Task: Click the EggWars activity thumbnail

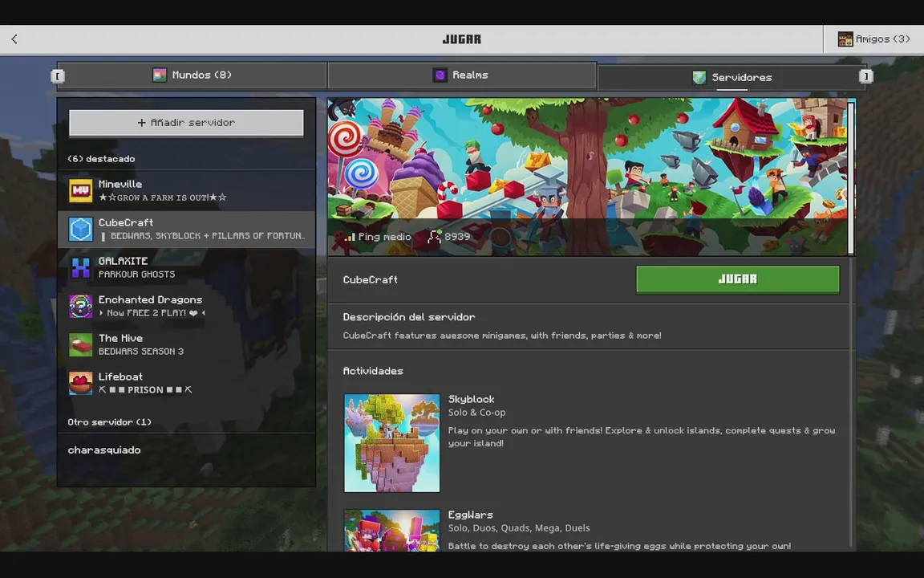Action: click(x=392, y=530)
